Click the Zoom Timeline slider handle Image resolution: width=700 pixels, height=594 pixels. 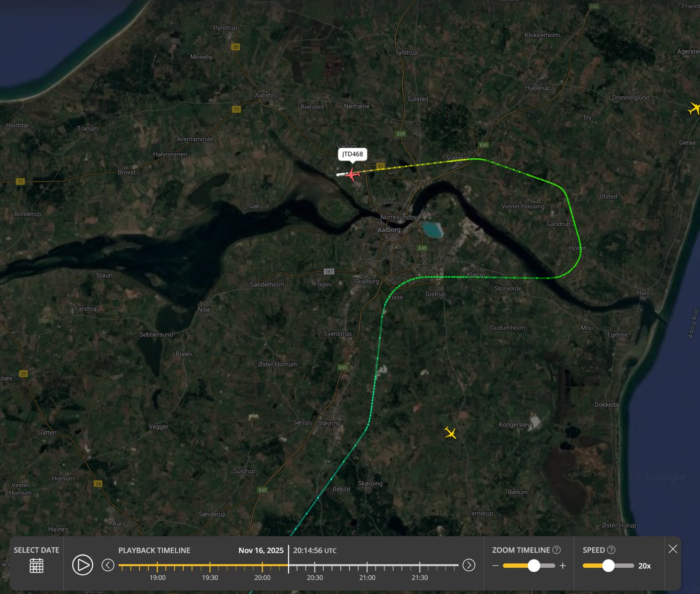[534, 566]
